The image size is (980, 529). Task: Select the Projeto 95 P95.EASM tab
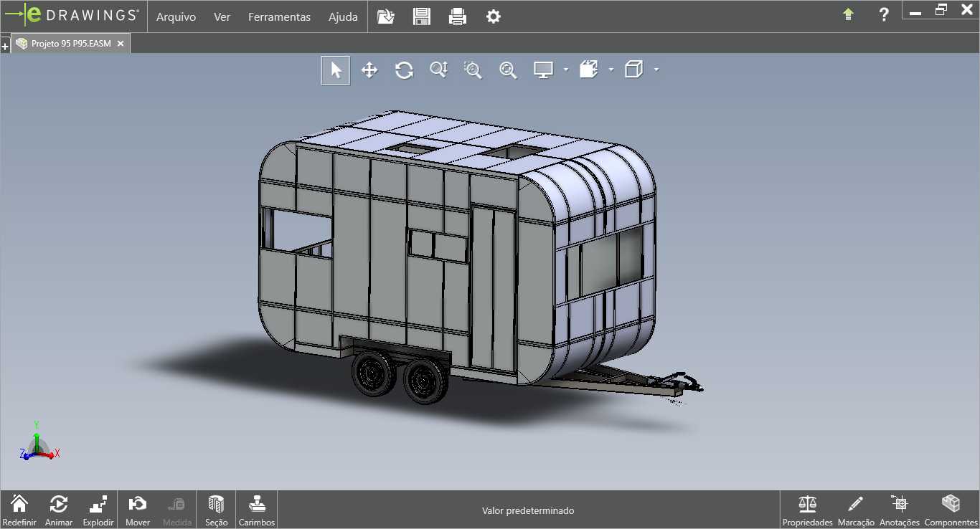point(71,44)
